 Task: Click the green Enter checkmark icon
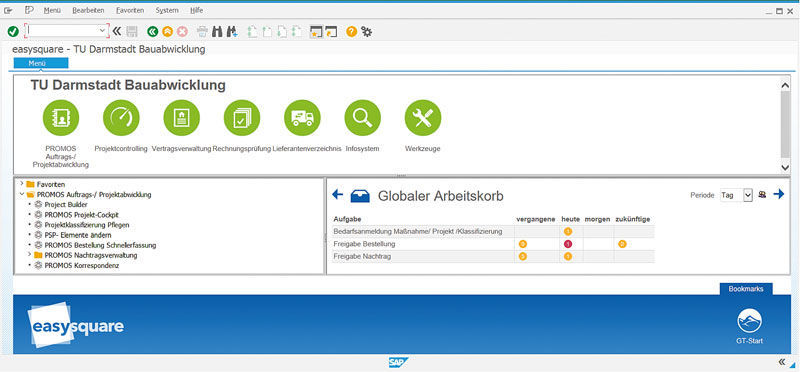click(x=13, y=32)
